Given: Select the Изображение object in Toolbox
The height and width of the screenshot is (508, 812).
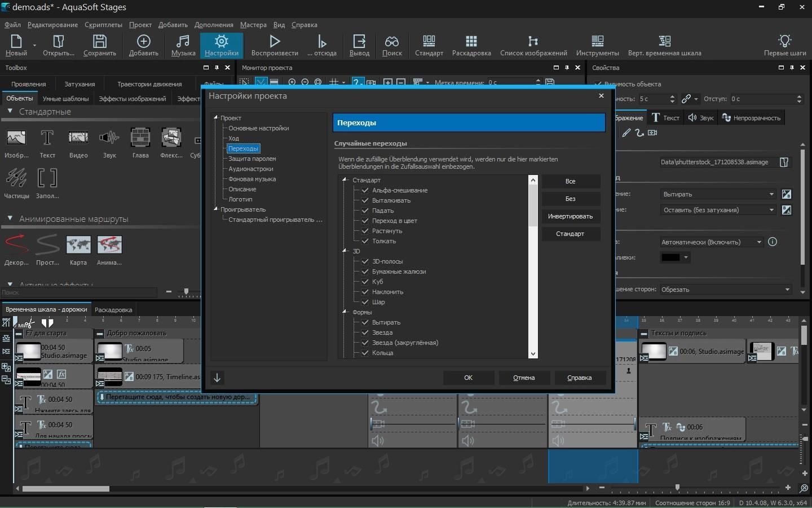Looking at the screenshot, I should [16, 143].
